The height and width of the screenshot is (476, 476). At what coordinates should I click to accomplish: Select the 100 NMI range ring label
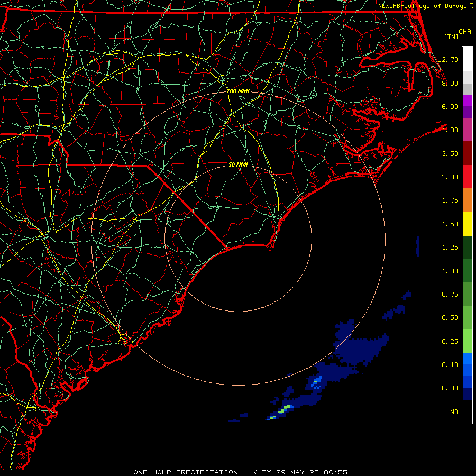coord(238,91)
